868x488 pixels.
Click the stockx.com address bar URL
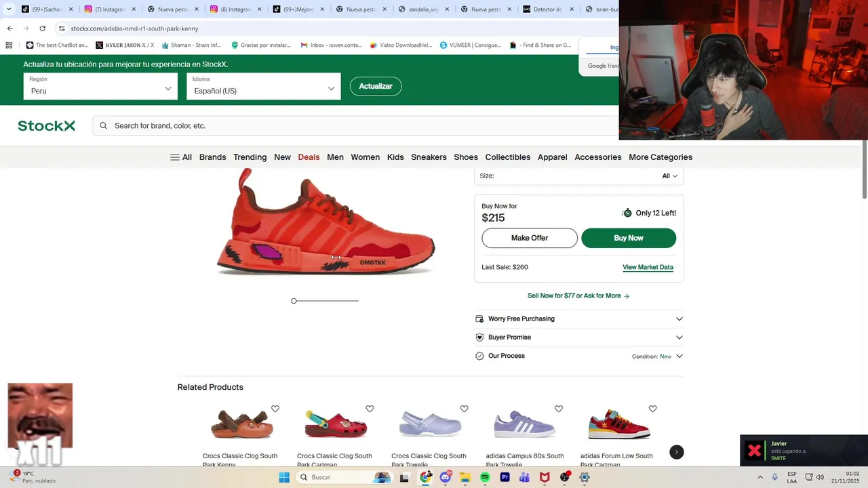point(134,28)
